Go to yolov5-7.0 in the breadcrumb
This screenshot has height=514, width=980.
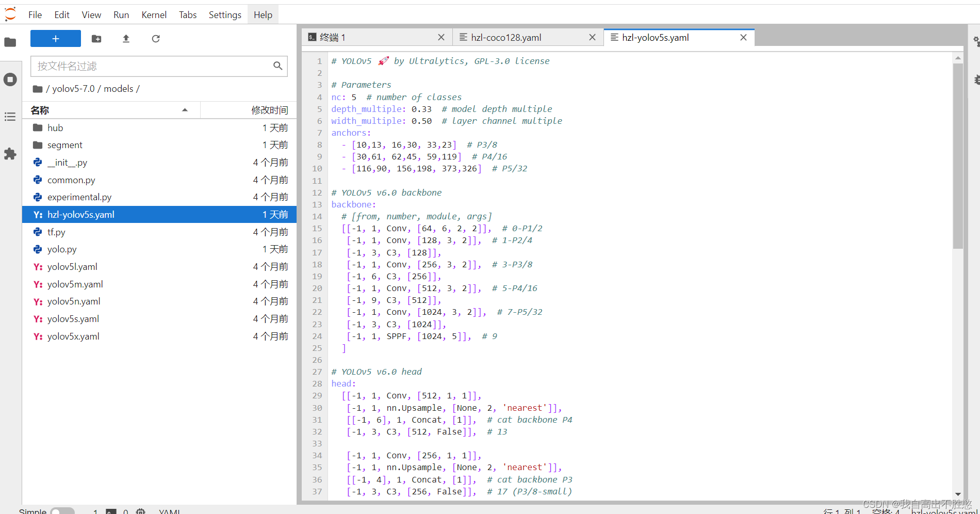click(x=73, y=89)
